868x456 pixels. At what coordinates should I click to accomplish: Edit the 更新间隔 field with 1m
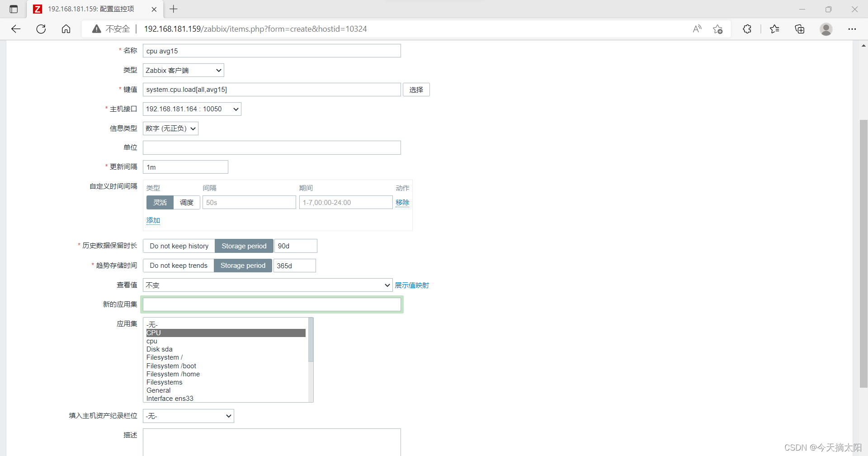click(x=185, y=167)
